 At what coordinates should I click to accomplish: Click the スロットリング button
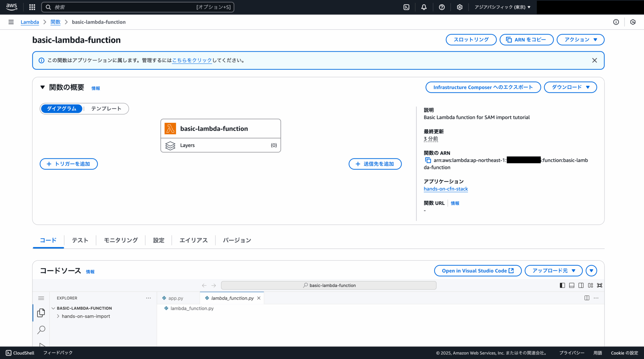click(471, 40)
